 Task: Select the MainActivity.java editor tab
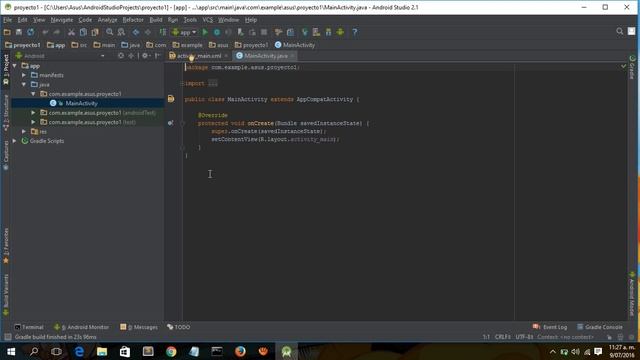[265, 56]
